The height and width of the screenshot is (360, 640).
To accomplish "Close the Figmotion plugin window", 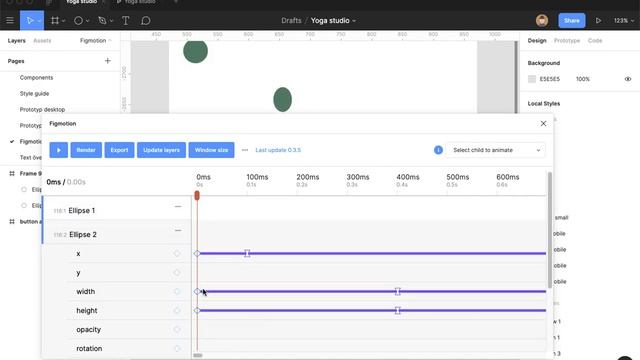I will (x=543, y=123).
